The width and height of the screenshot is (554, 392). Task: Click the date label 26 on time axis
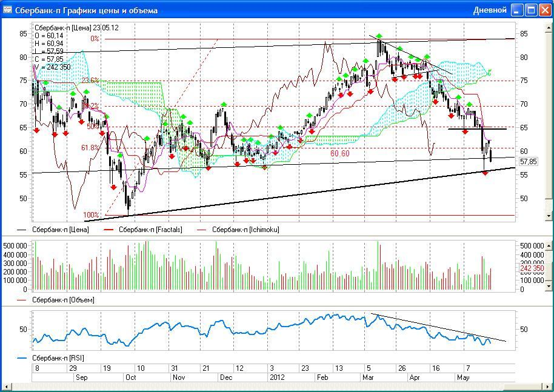[402, 368]
